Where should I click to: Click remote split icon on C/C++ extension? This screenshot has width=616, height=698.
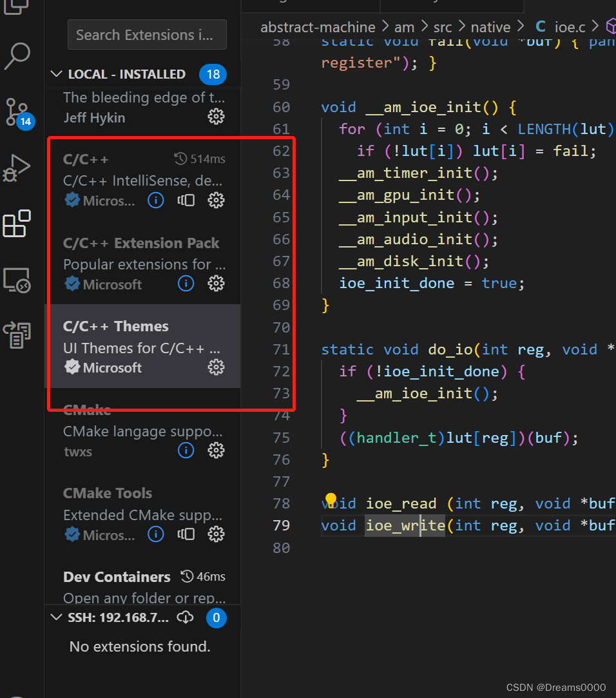point(186,200)
